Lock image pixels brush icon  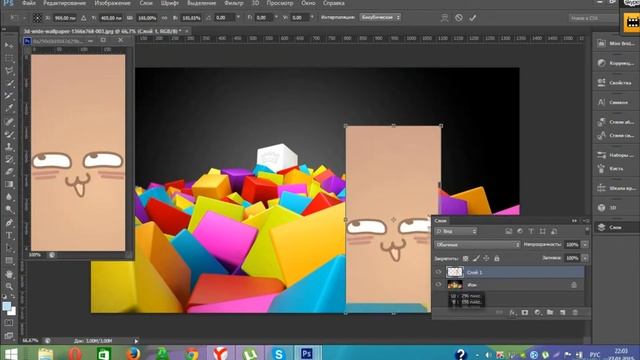[476, 258]
